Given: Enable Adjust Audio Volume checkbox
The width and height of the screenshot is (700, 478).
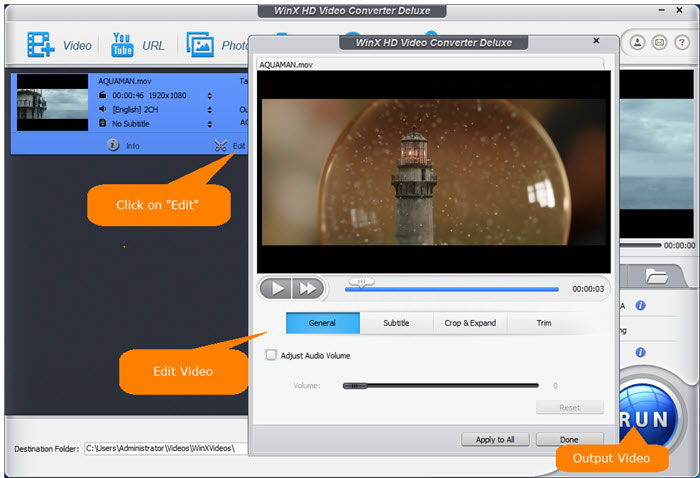Looking at the screenshot, I should [271, 355].
